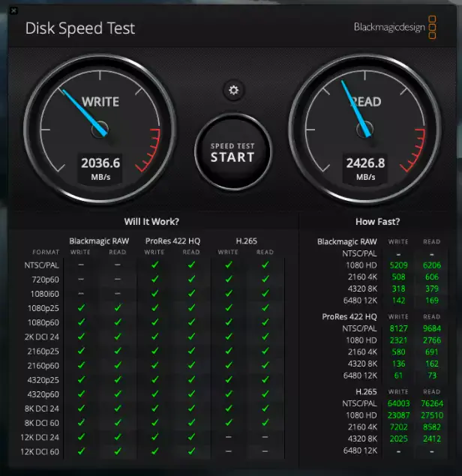Click the READ gauge 2426.8 value
Viewport: 462px width, 476px height.
click(x=366, y=163)
